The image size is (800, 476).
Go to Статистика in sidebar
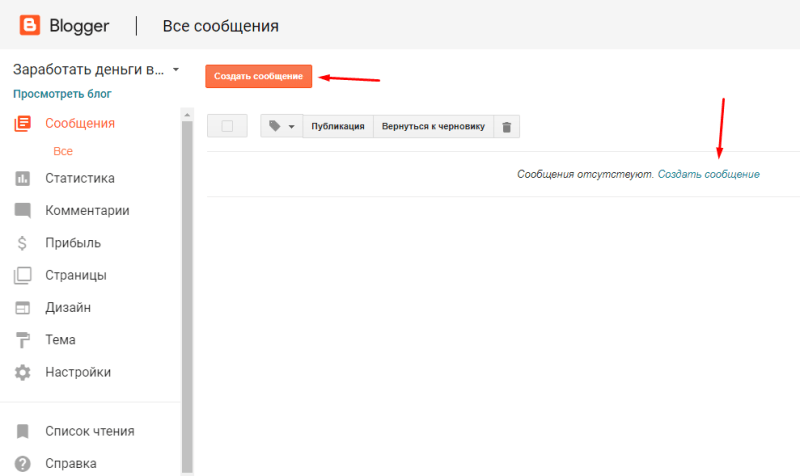(80, 179)
